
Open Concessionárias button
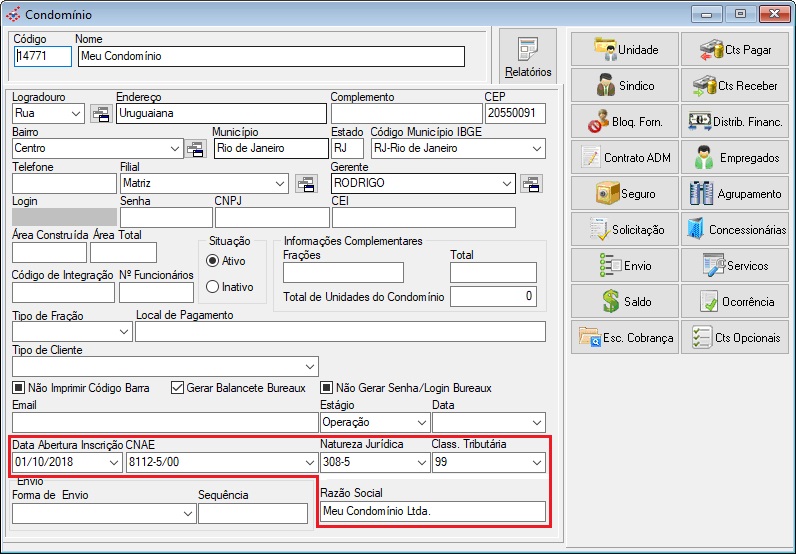[x=735, y=229]
